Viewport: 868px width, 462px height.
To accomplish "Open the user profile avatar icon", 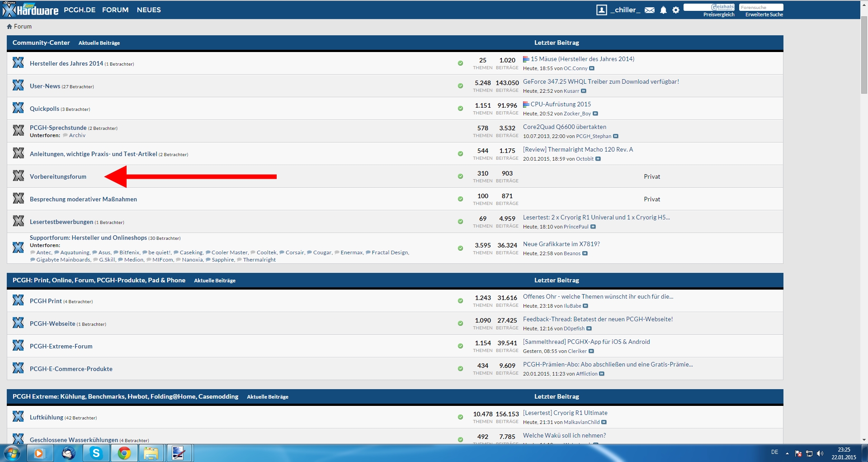I will 601,10.
